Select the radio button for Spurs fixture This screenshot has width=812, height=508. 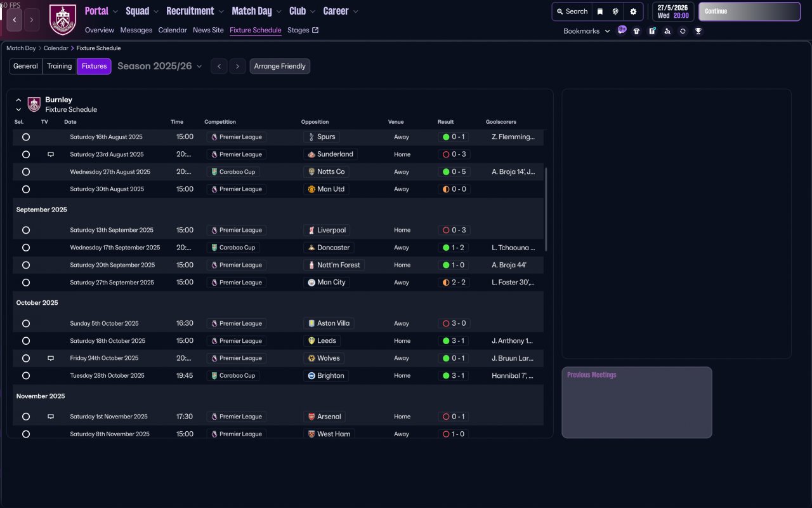[26, 137]
